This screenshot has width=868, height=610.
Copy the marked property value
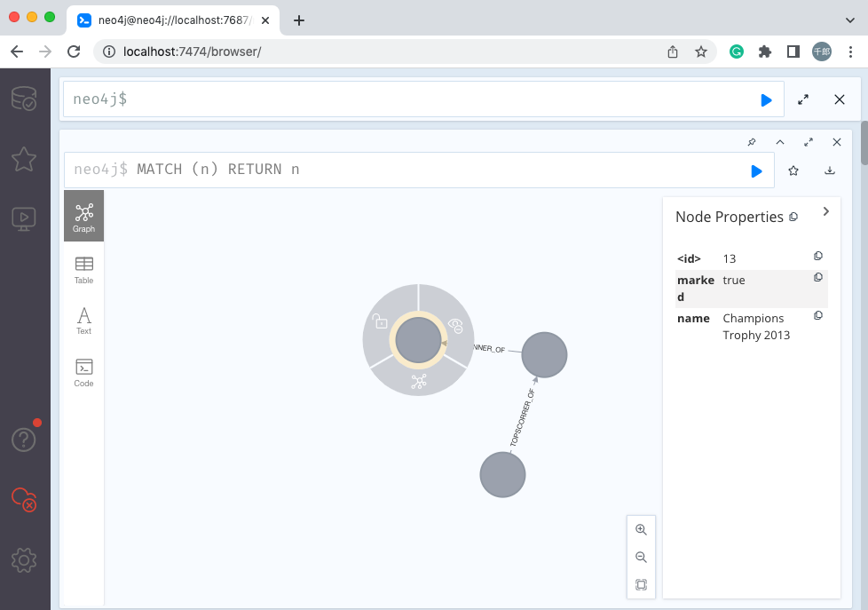click(818, 277)
